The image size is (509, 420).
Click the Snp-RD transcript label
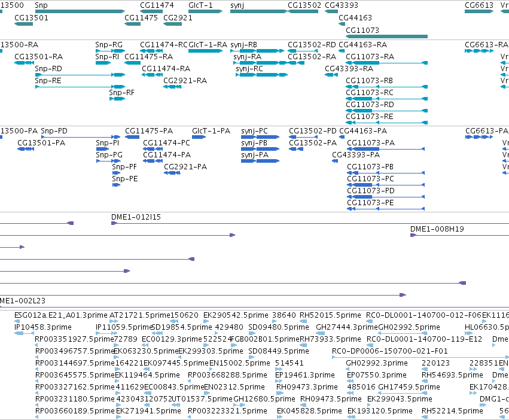48,69
